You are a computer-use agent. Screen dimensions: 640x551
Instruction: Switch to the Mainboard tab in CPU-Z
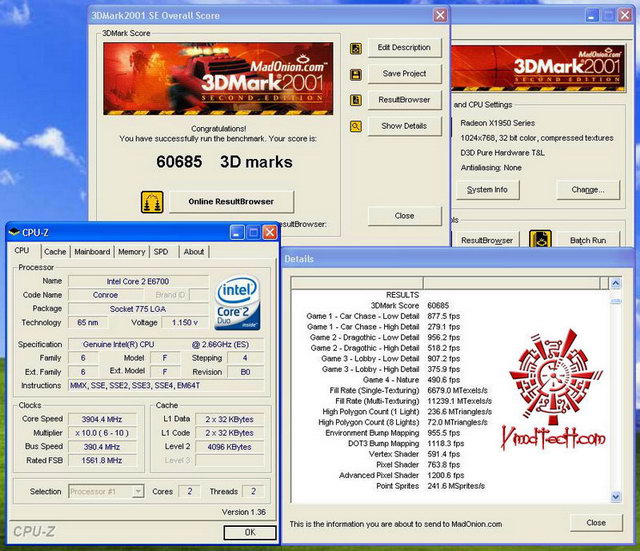[x=92, y=252]
